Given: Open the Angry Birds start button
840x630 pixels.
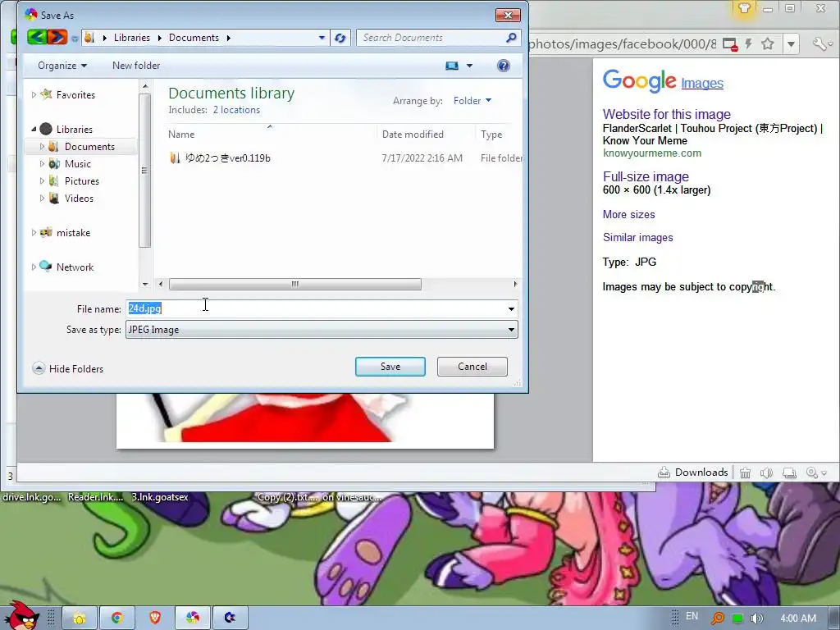Looking at the screenshot, I should pos(21,615).
